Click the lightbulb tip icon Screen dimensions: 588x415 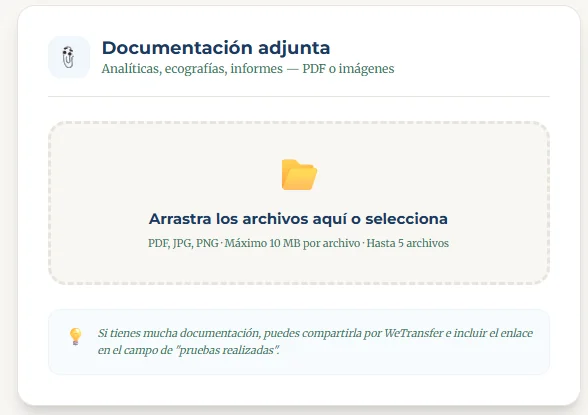tap(75, 336)
